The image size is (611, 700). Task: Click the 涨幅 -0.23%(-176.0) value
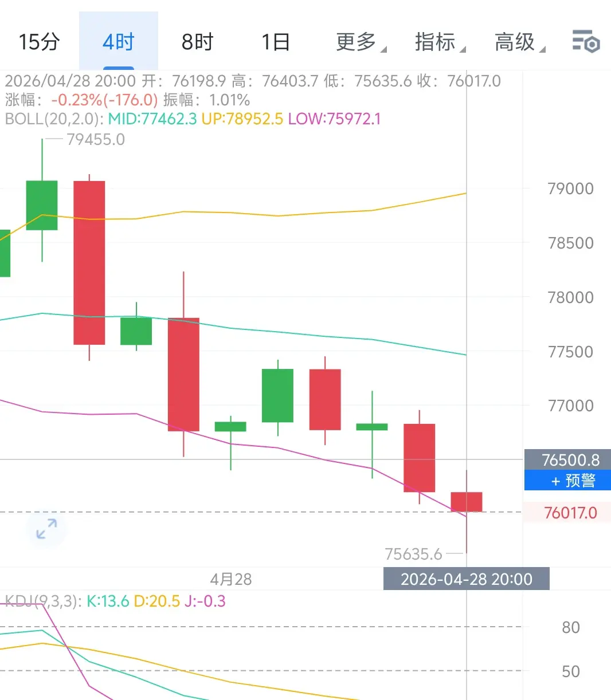[x=104, y=100]
